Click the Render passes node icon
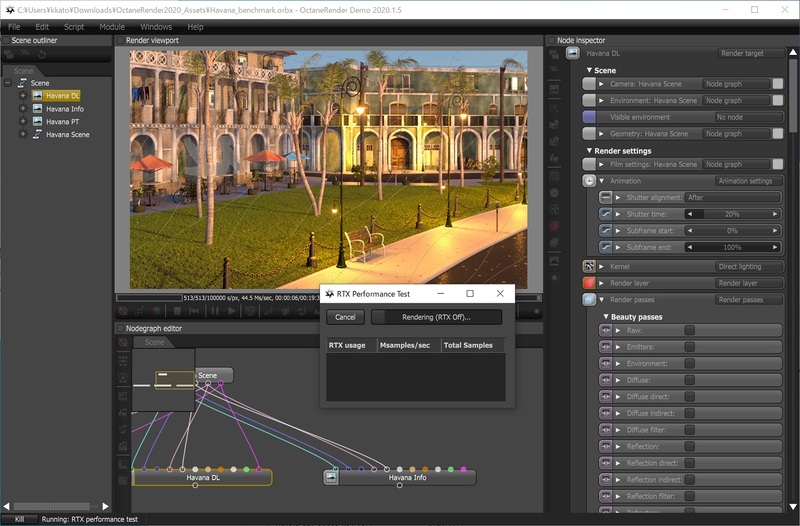Viewport: 800px width, 526px height. [589, 299]
